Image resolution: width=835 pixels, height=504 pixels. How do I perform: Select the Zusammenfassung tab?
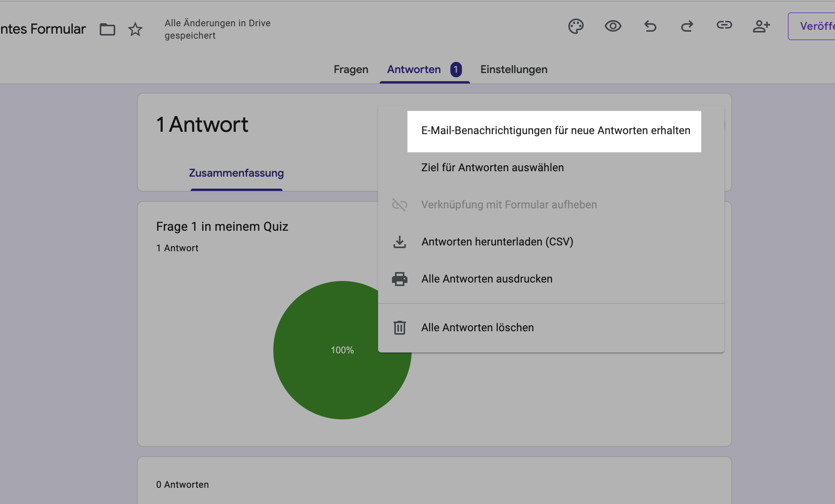click(236, 173)
